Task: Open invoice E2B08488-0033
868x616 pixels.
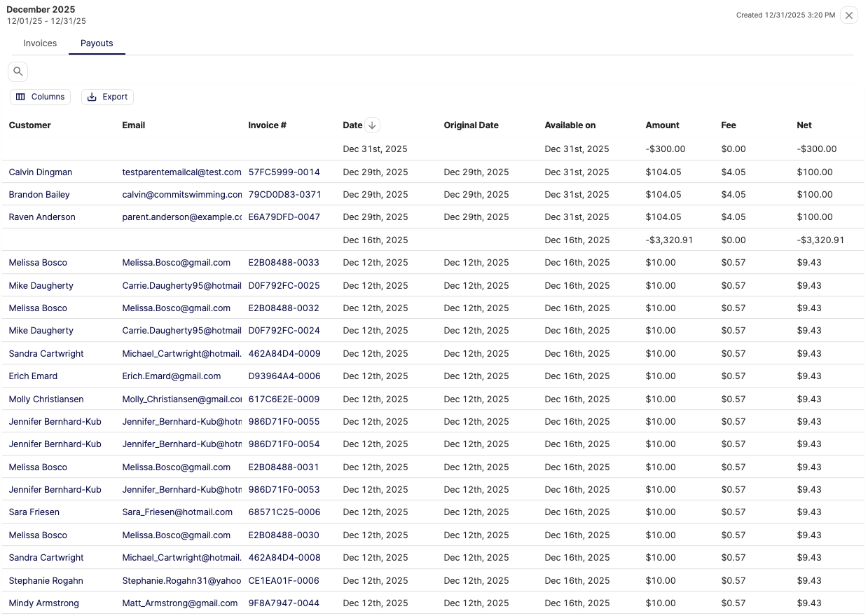Action: (x=284, y=263)
